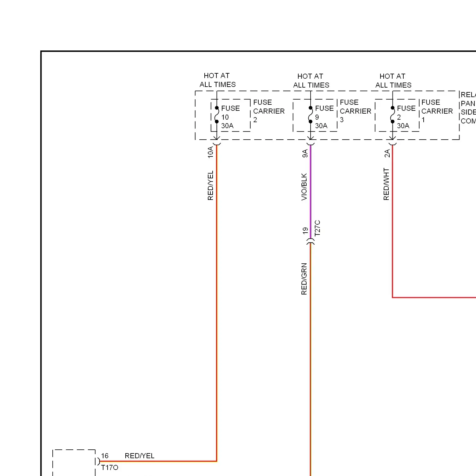
Task: Click the 10A connector terminal symbol
Action: pos(217,144)
